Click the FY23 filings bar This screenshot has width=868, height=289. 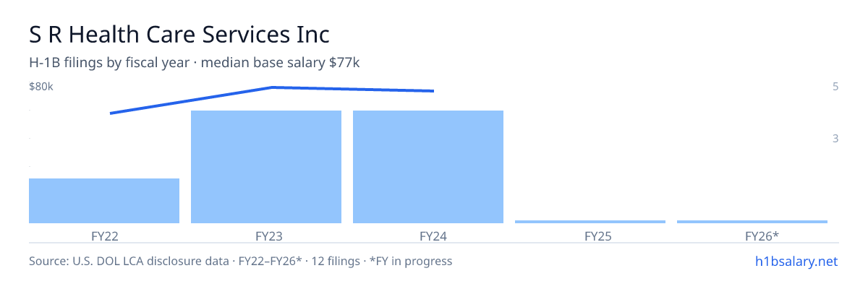tap(266, 167)
